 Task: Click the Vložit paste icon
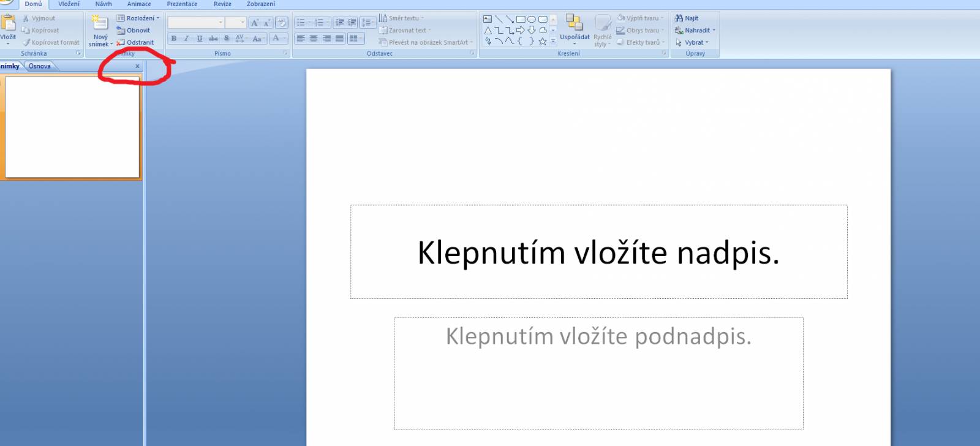[x=8, y=23]
